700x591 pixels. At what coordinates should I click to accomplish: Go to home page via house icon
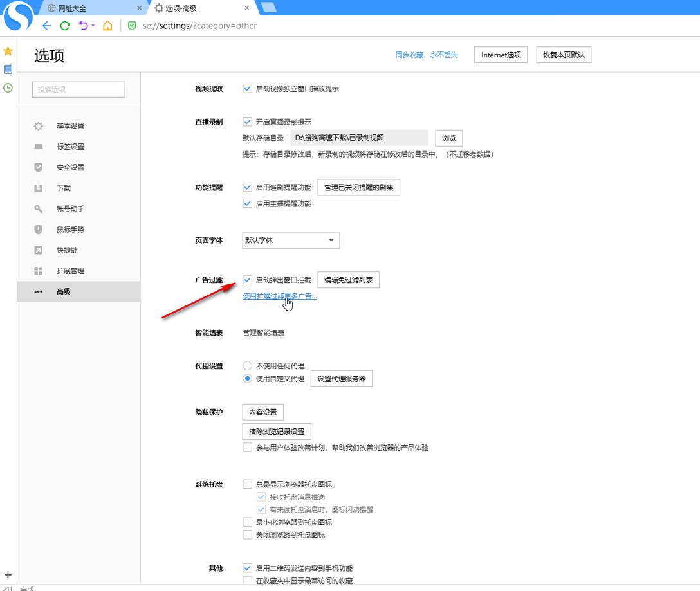coord(107,26)
